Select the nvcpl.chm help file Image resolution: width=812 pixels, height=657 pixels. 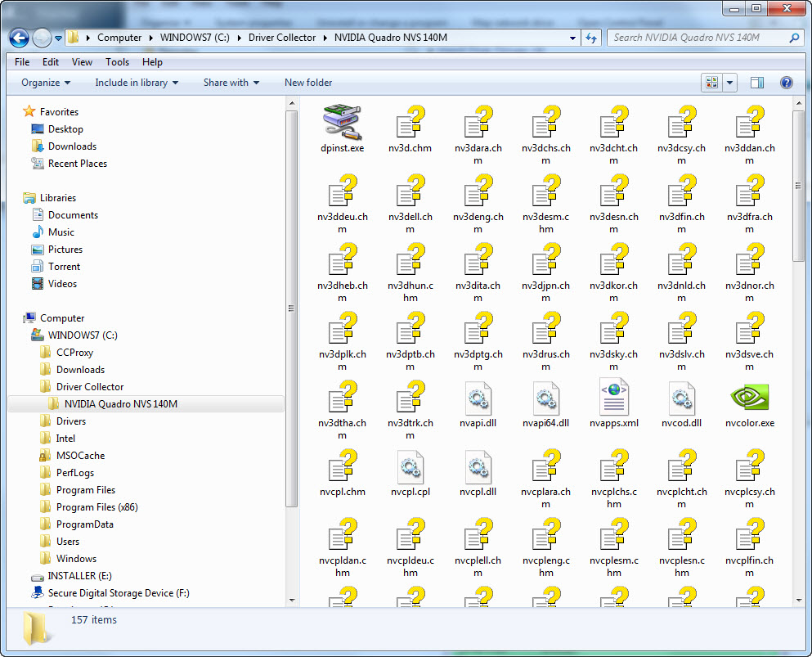(343, 466)
